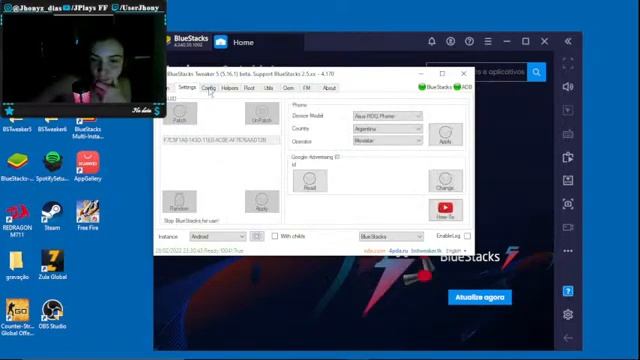
Task: Click Apply under the GUID section
Action: [262, 202]
